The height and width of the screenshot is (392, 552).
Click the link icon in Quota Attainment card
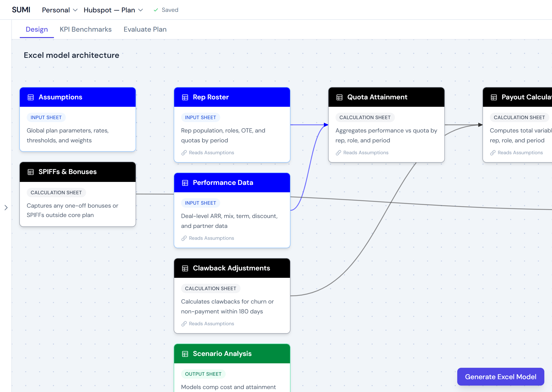pyautogui.click(x=338, y=153)
